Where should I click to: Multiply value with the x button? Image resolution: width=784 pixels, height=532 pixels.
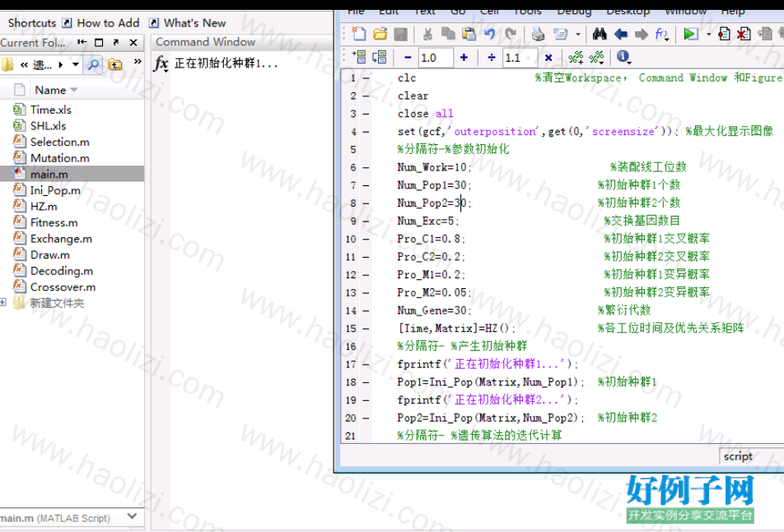[x=548, y=58]
